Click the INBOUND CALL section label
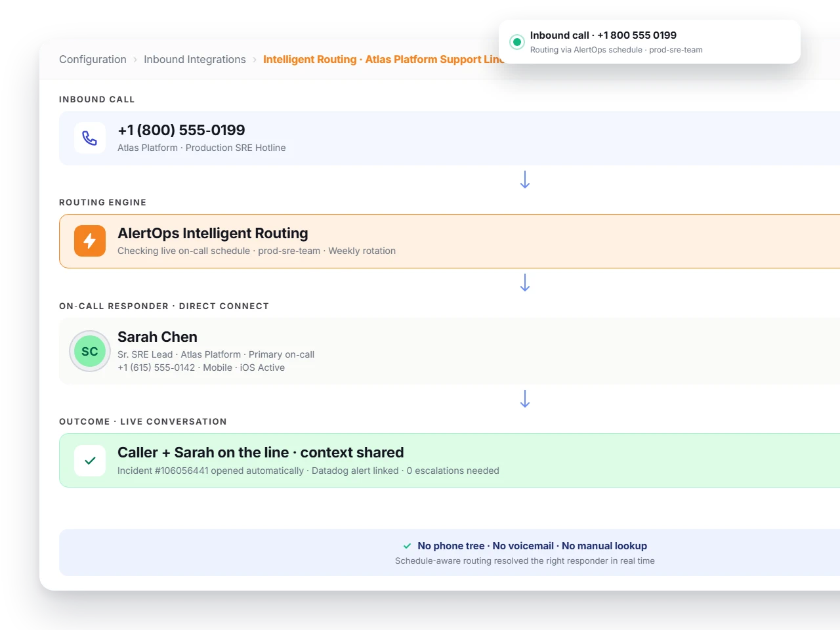Viewport: 840px width, 630px height. click(96, 99)
